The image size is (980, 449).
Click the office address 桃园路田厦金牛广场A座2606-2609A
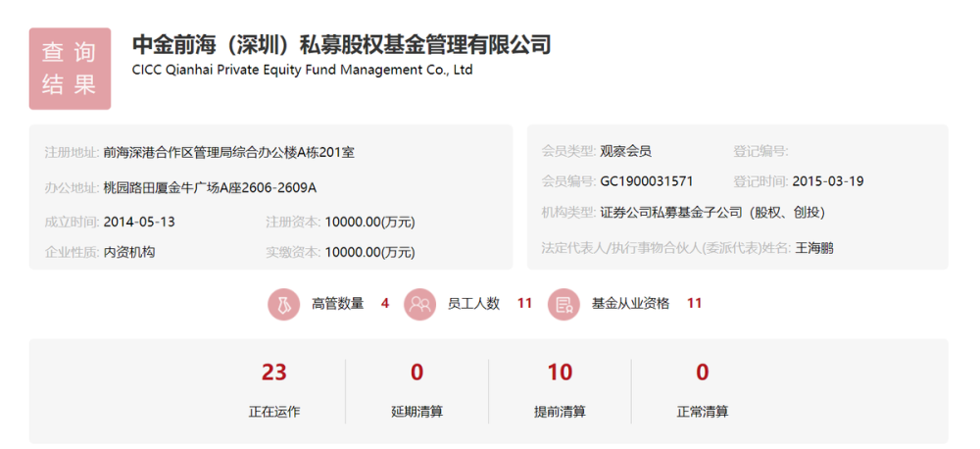click(210, 187)
